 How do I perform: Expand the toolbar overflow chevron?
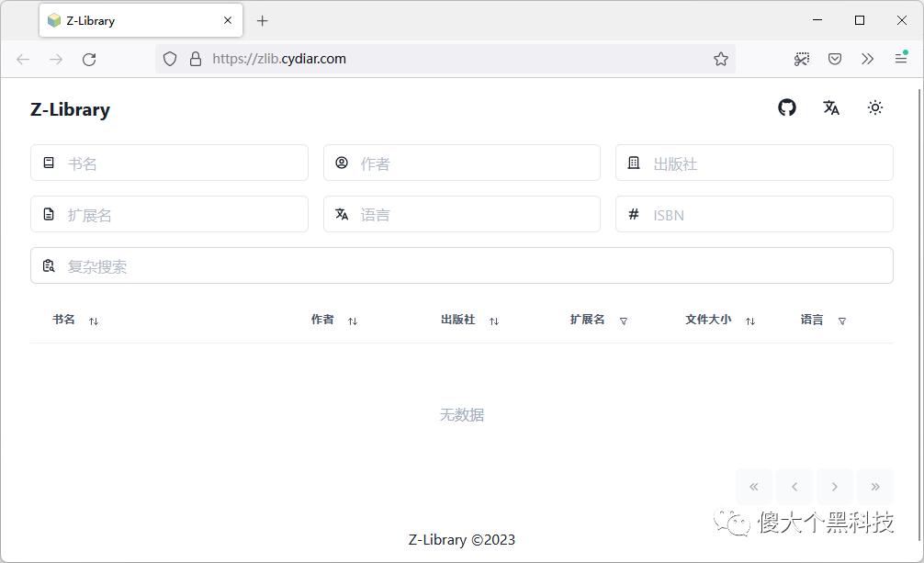pos(867,58)
